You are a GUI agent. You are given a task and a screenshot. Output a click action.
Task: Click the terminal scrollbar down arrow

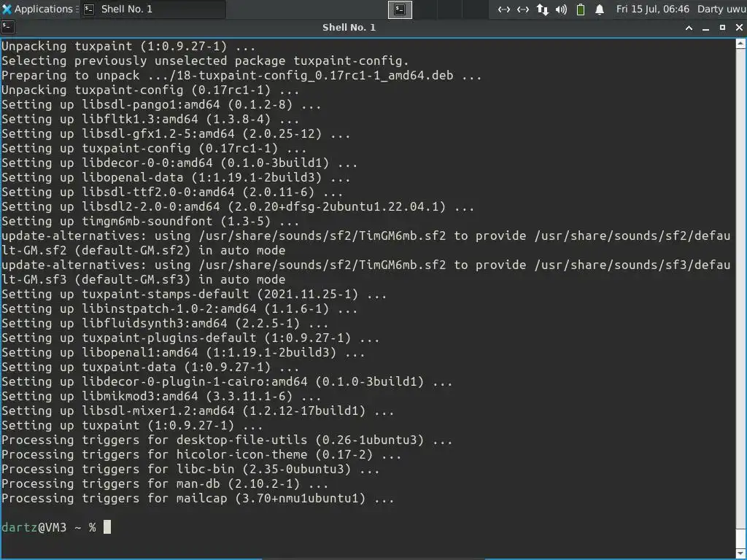tap(741, 552)
